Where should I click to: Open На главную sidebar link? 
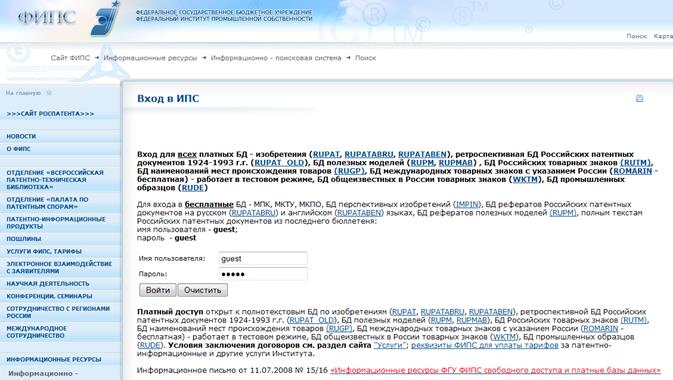[24, 93]
